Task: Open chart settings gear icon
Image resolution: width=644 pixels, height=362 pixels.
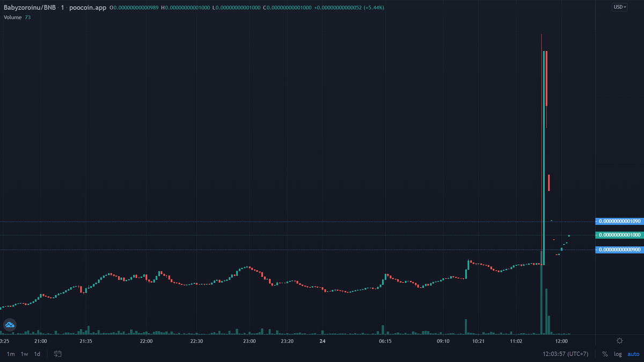Action: 620,341
